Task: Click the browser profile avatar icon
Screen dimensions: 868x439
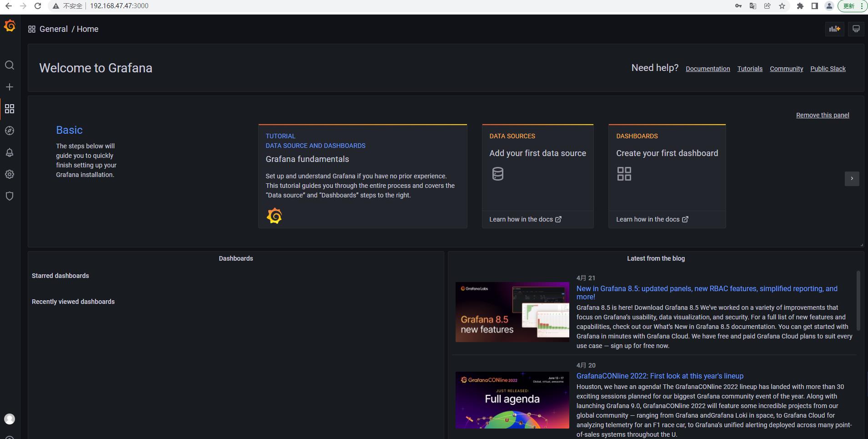Action: [x=829, y=6]
